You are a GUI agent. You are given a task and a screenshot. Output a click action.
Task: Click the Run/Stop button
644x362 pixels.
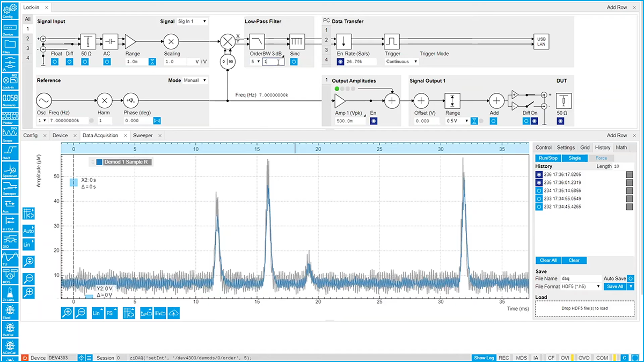tap(548, 158)
